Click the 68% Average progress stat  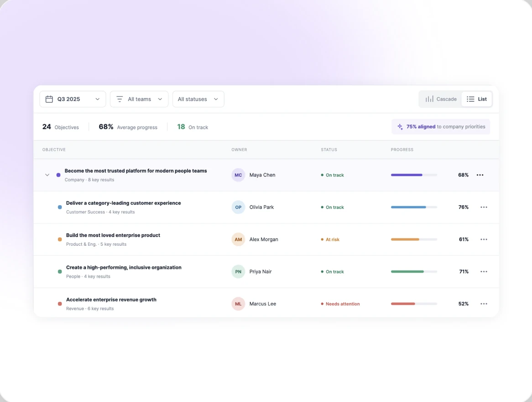pos(128,127)
